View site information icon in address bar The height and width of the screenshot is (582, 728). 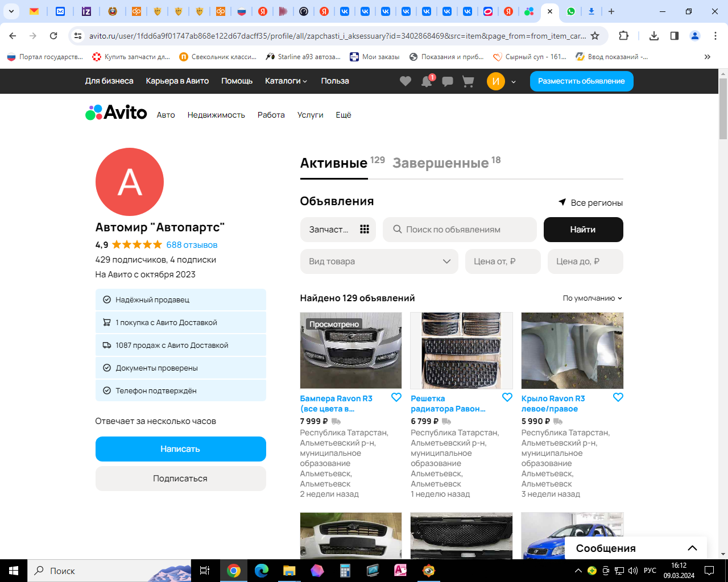point(78,36)
